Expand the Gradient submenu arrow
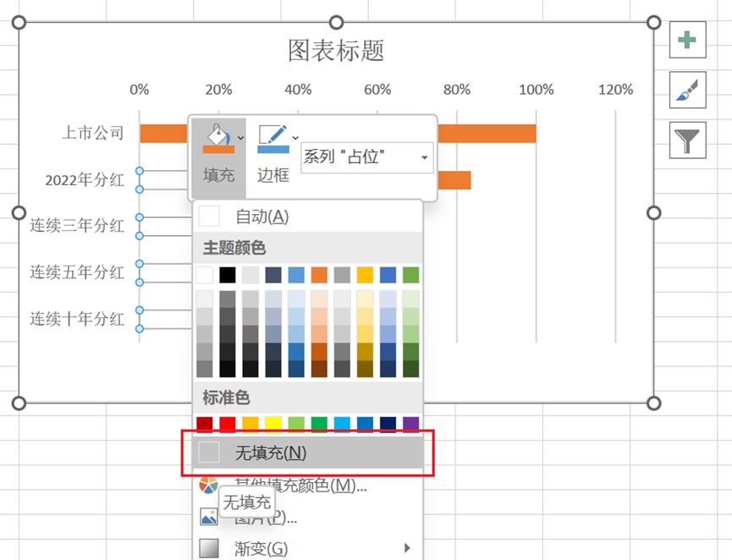Viewport: 732px width, 560px height. pyautogui.click(x=407, y=548)
